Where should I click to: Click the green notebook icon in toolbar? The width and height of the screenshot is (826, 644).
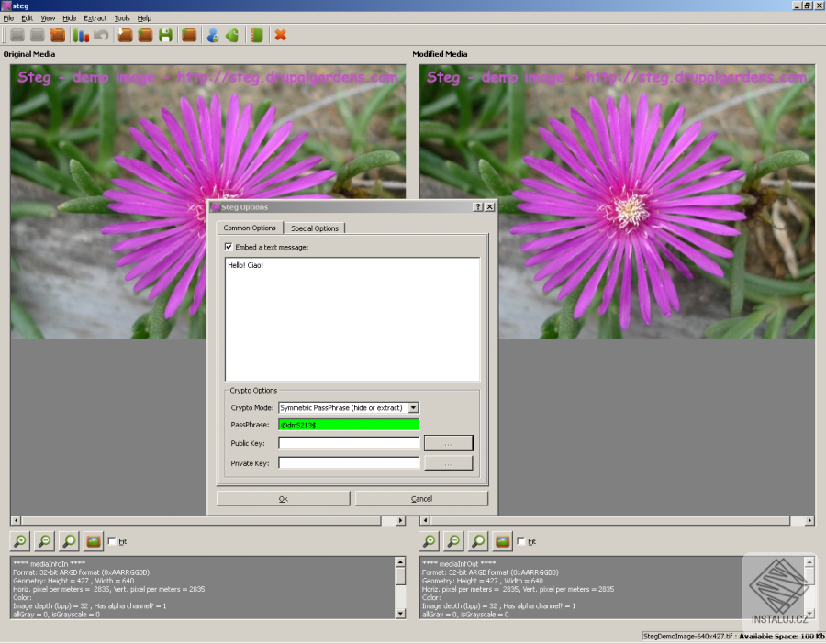(257, 35)
